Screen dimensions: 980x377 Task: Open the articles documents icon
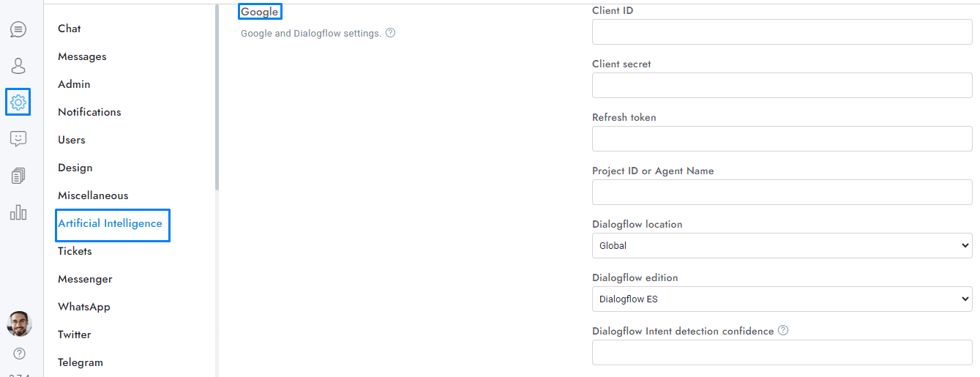(x=18, y=176)
